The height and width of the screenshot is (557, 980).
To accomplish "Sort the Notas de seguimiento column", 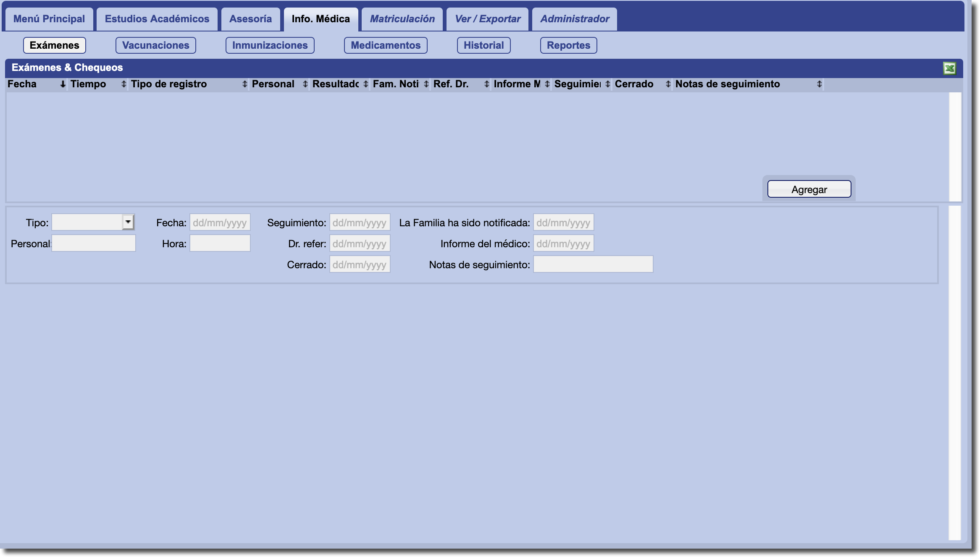I will (x=819, y=84).
